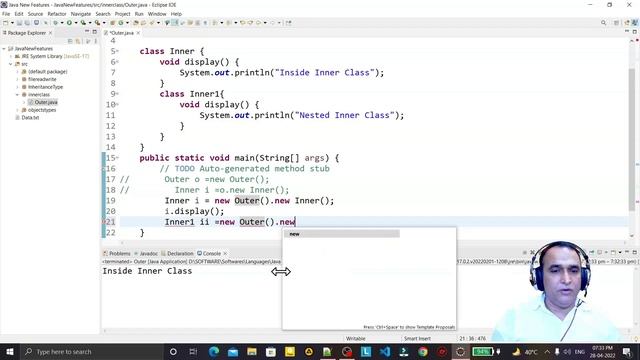
Task: Minimize the Package Explorer view
Action: pyautogui.click(x=87, y=32)
